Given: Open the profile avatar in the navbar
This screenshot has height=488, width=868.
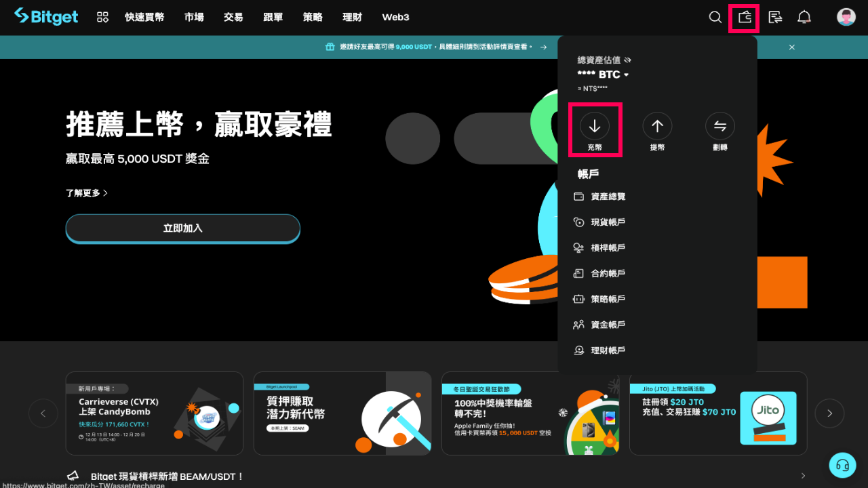Looking at the screenshot, I should 846,17.
